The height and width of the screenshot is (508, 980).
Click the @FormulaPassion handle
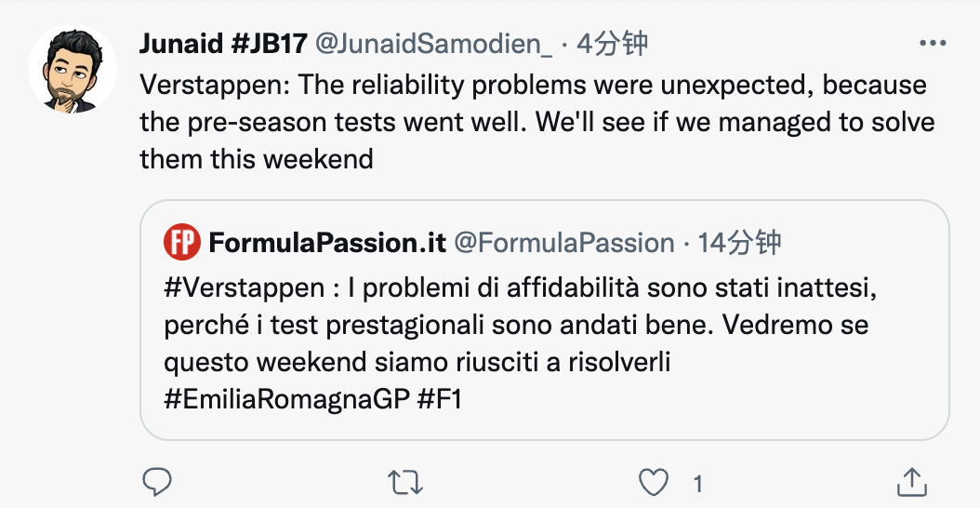pos(563,243)
